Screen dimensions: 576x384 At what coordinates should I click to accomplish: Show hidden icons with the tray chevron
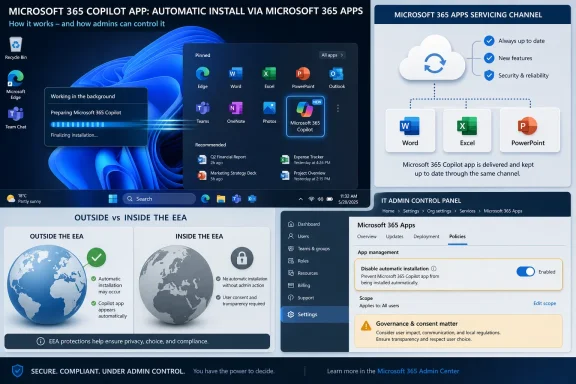(301, 199)
